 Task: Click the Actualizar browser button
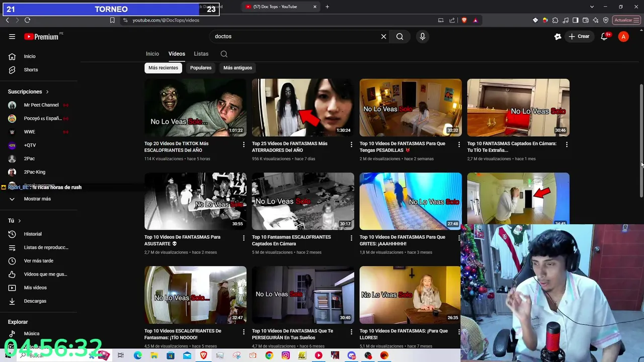(x=626, y=20)
